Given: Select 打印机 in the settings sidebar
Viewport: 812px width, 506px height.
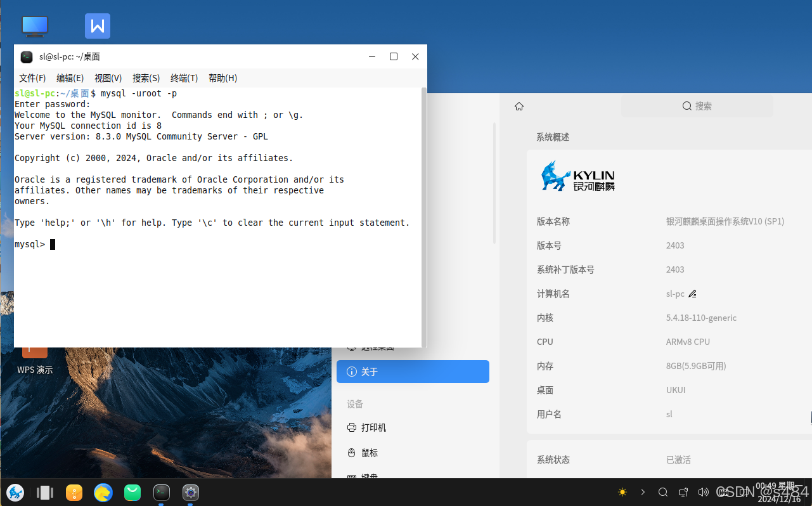Looking at the screenshot, I should pos(413,427).
